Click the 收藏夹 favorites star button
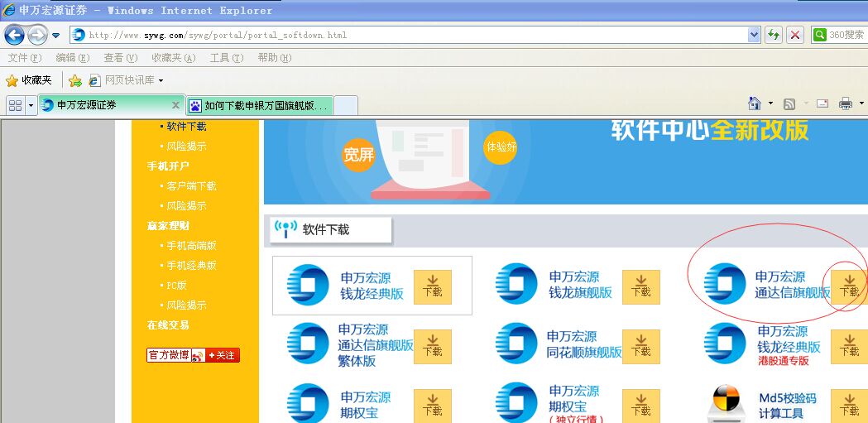 pyautogui.click(x=29, y=80)
